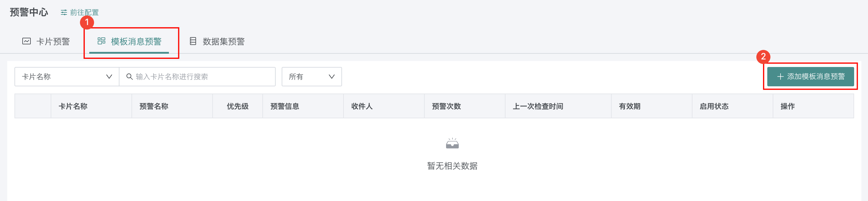Click the empty data inbox icon
Screen dimensions: 868x201
click(x=452, y=144)
